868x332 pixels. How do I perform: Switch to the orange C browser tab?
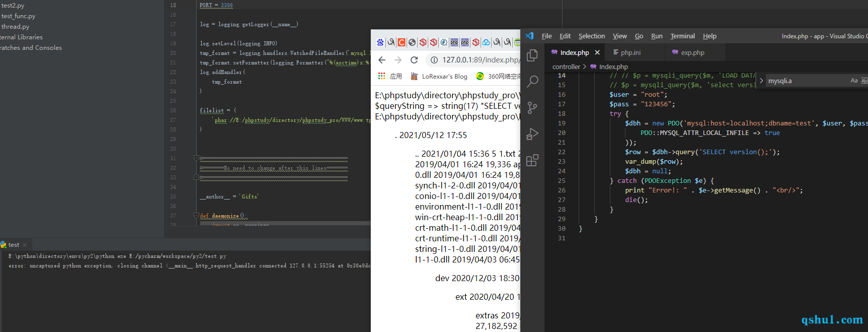[x=402, y=42]
